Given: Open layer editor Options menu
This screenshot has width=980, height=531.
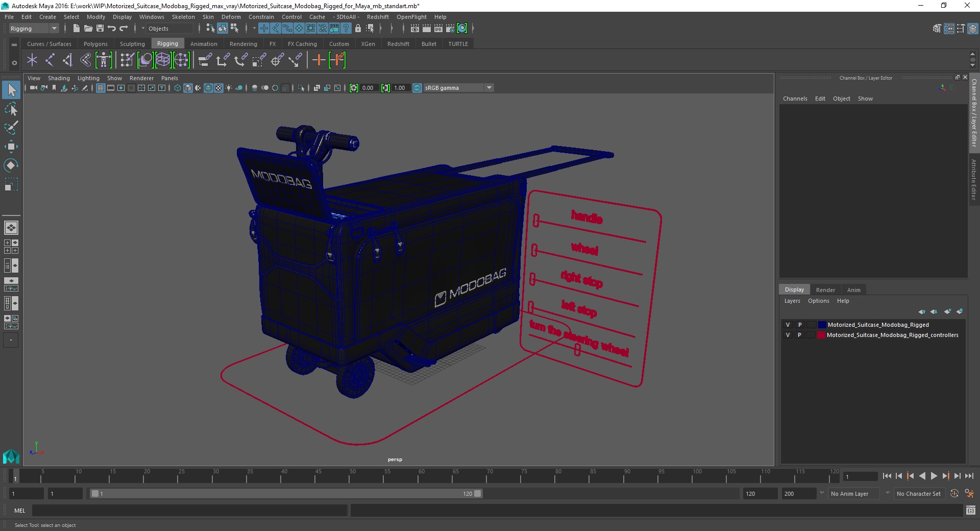Looking at the screenshot, I should pyautogui.click(x=818, y=301).
